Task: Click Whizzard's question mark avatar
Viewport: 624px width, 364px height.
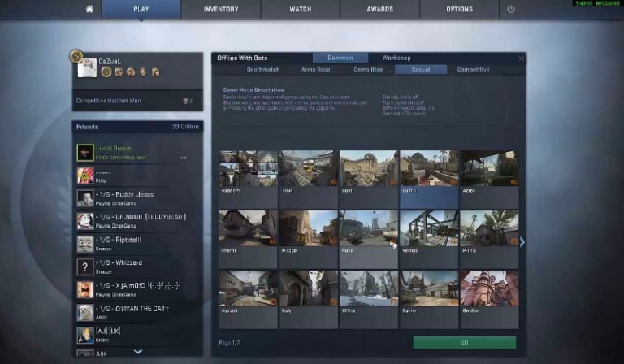Action: [x=85, y=267]
